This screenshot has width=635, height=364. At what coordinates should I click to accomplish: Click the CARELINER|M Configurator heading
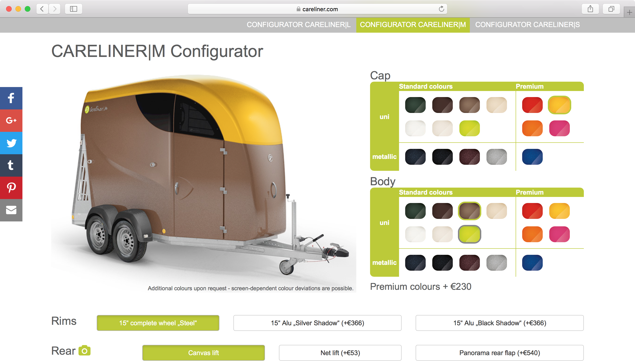(x=157, y=51)
